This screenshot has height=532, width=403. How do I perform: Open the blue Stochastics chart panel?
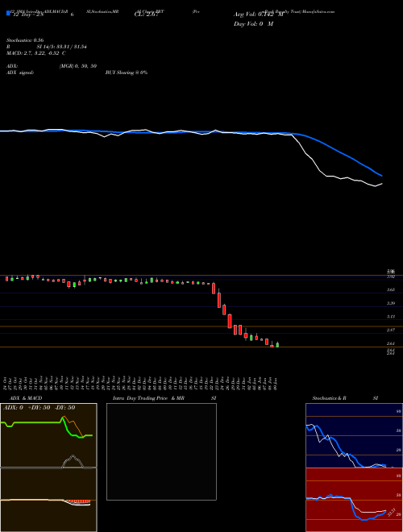(354, 435)
